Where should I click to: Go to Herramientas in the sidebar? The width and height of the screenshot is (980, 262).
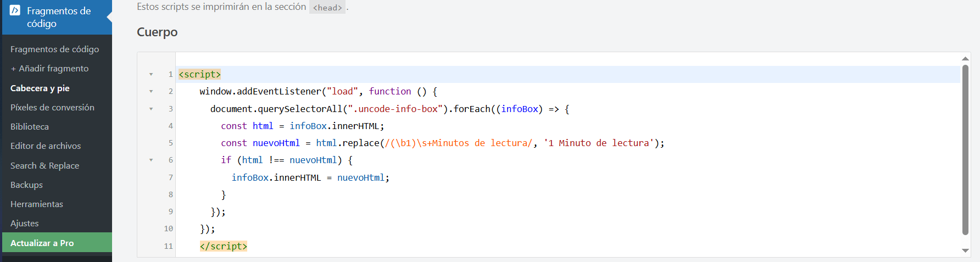(37, 204)
